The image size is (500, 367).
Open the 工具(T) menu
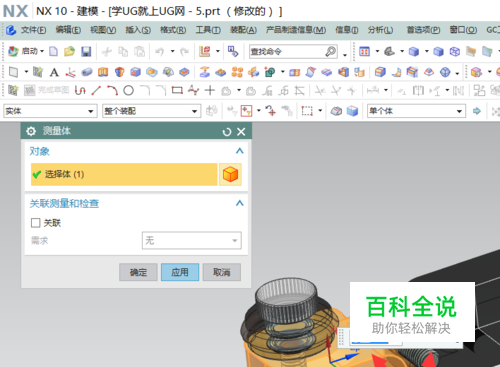point(208,30)
